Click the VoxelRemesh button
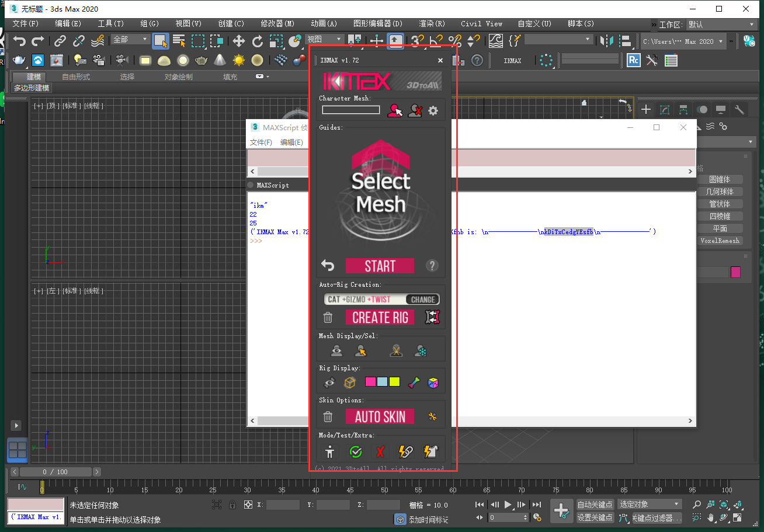Viewport: 764px width, 532px height. coord(720,241)
